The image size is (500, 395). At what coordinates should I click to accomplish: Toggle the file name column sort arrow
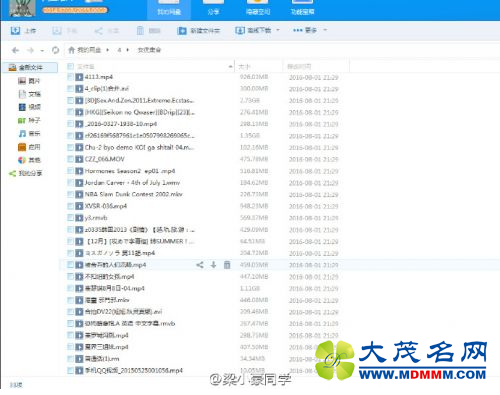click(x=230, y=67)
